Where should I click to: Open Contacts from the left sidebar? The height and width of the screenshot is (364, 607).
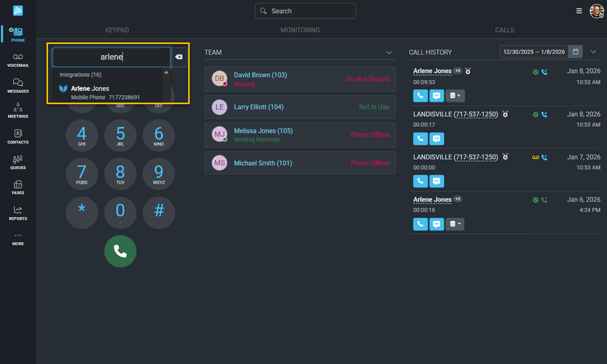point(17,135)
